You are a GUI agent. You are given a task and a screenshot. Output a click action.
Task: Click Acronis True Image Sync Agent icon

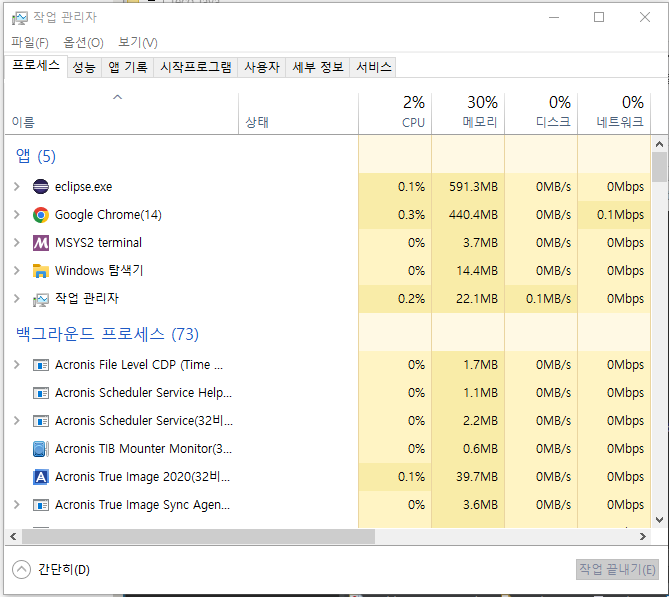click(41, 505)
